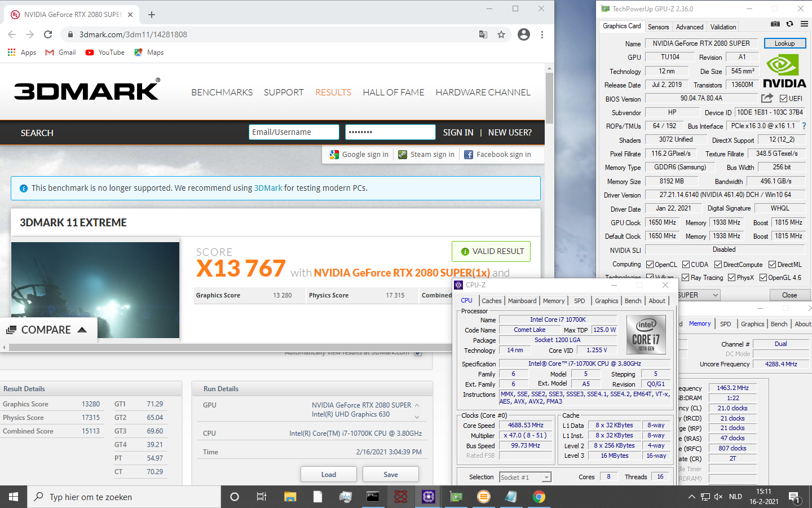Follow the 3DMark link in the notice

pyautogui.click(x=268, y=188)
